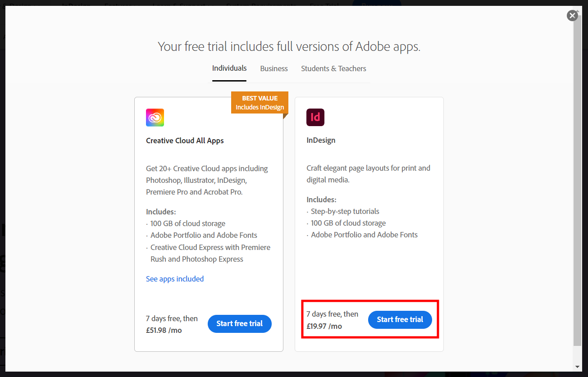Click the Creative Cloud All Apps app icon

(155, 117)
